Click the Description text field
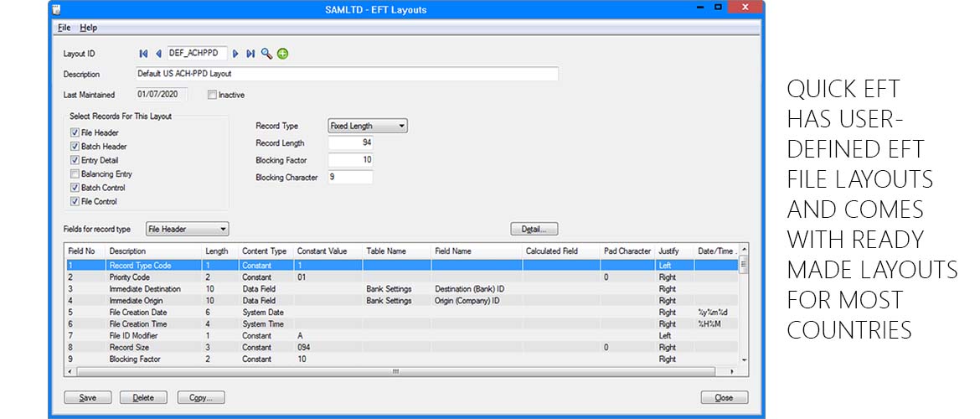This screenshot has width=980, height=419. tap(347, 74)
